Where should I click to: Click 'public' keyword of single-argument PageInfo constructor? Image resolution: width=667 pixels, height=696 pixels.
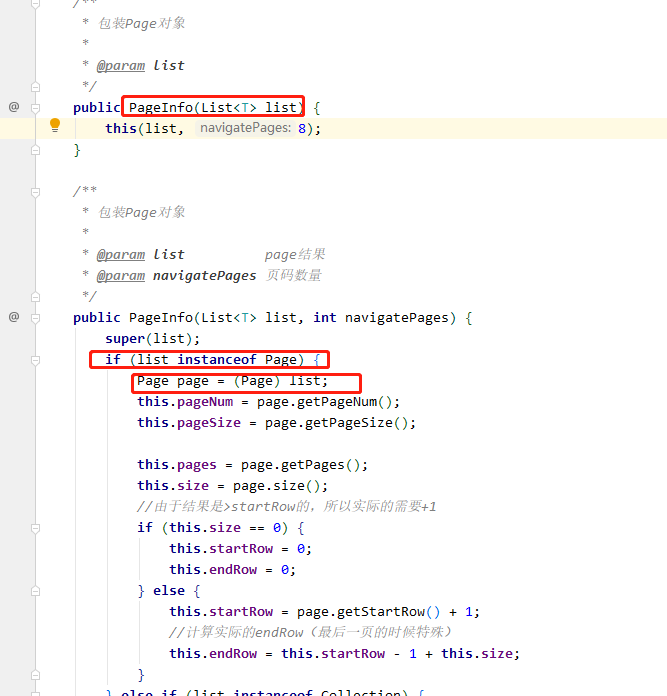click(x=96, y=107)
